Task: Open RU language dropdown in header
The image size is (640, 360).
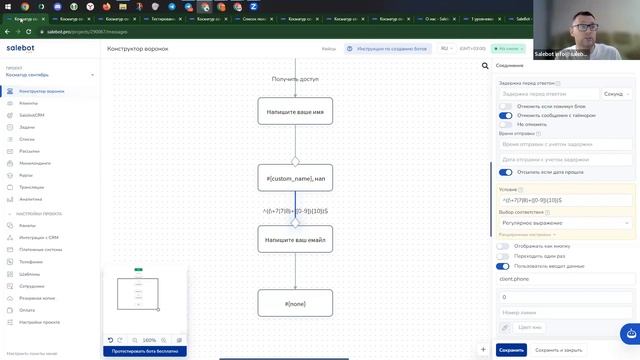Action: [x=447, y=49]
